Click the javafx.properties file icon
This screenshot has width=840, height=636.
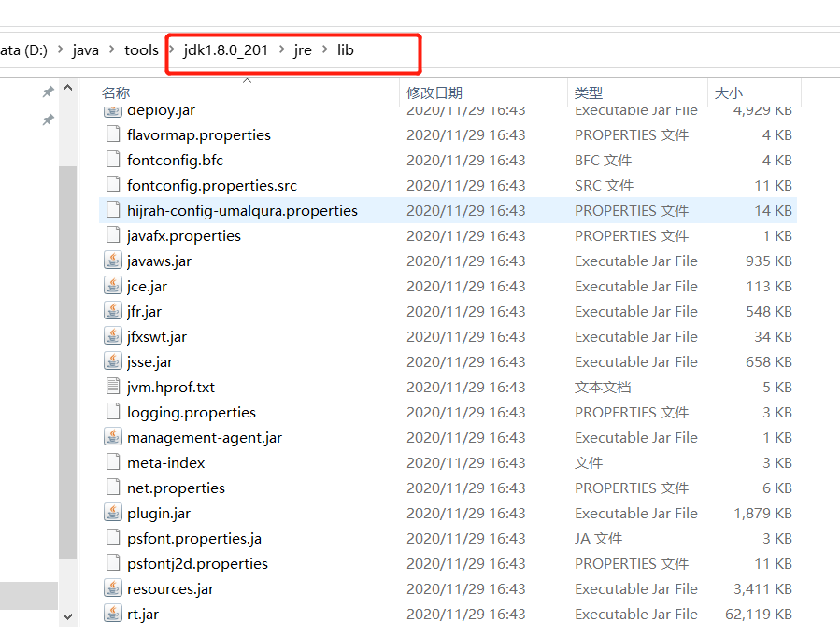(x=113, y=234)
